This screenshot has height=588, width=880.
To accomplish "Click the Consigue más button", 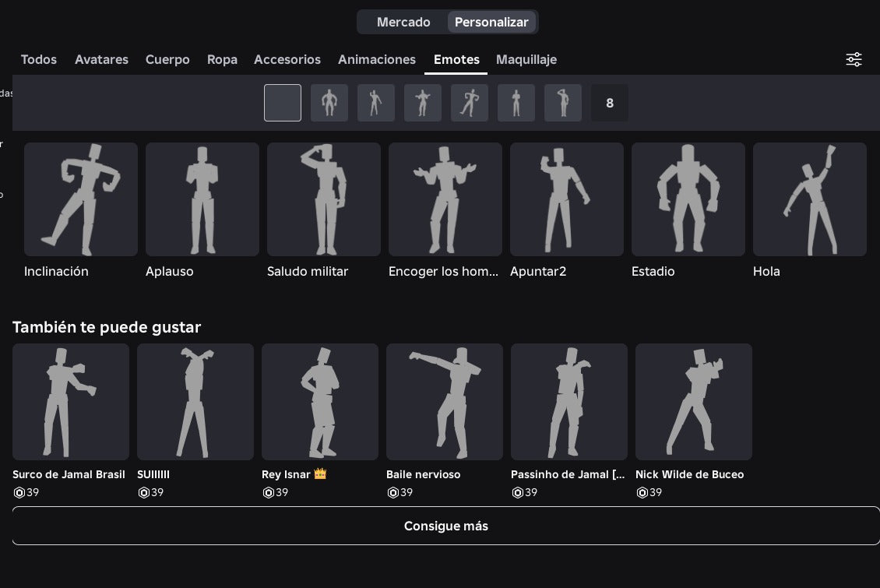I will point(446,526).
